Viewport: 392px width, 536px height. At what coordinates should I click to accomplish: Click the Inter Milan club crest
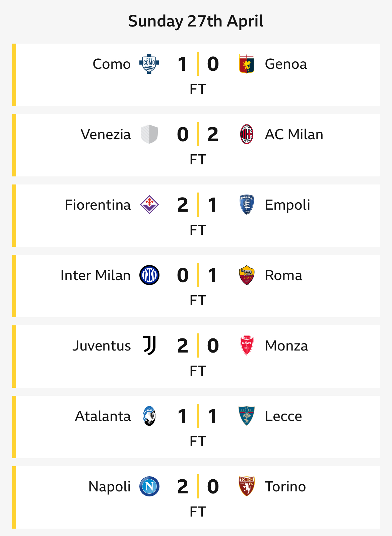click(149, 275)
